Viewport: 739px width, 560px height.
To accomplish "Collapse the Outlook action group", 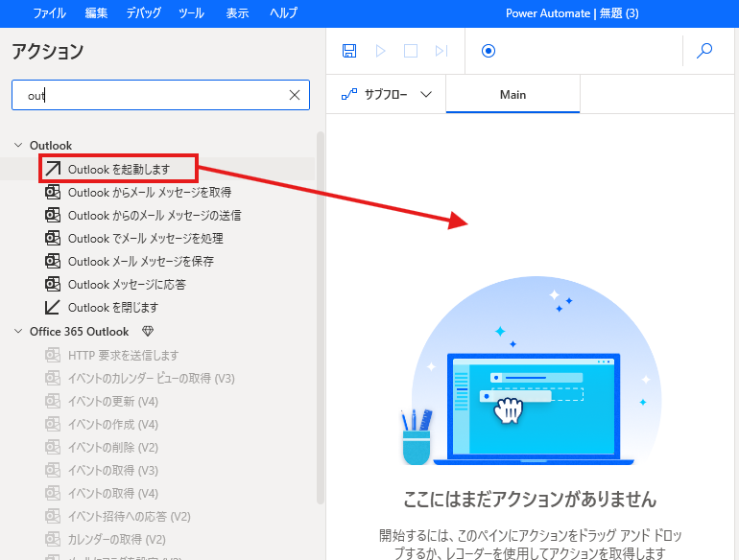I will (x=18, y=145).
